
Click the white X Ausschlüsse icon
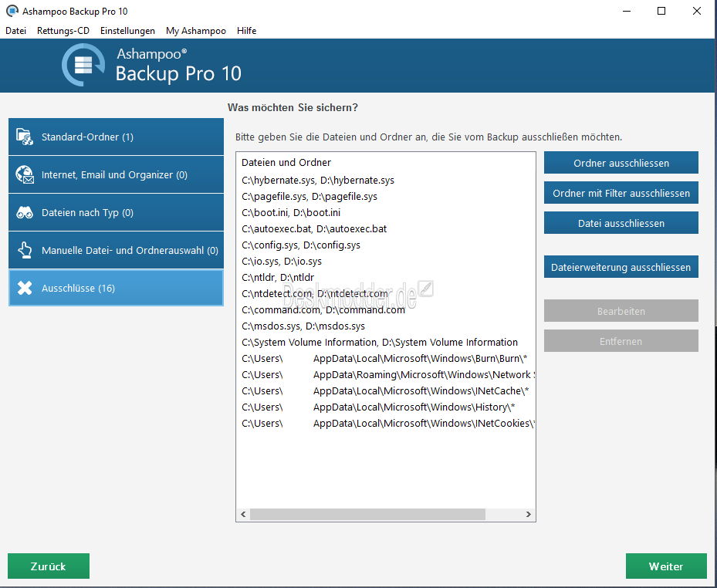click(x=25, y=288)
